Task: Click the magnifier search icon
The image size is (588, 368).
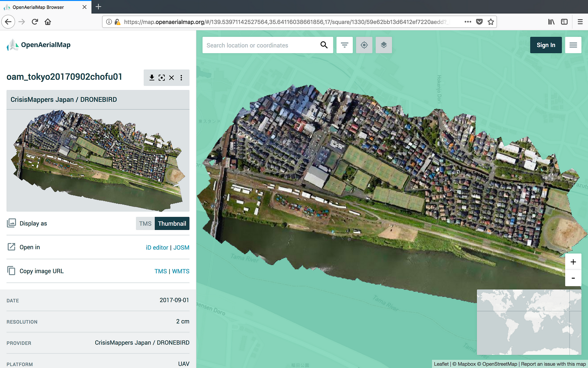Action: 324,45
